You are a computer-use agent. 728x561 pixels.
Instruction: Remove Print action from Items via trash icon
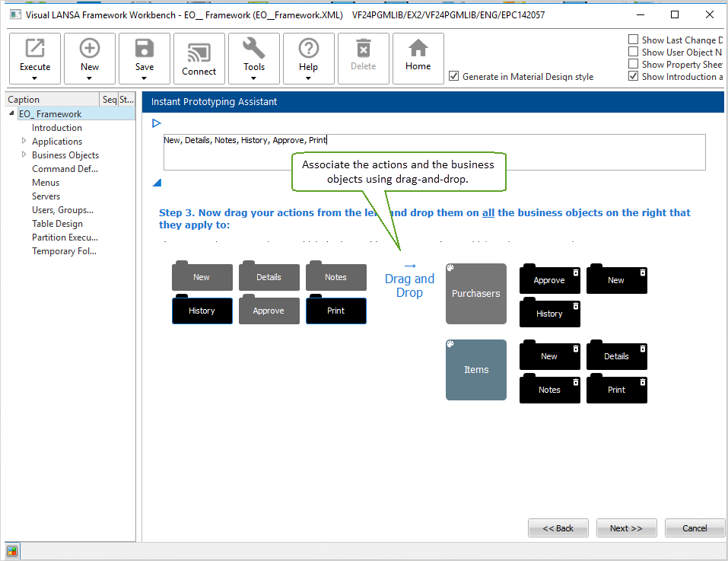pos(643,381)
